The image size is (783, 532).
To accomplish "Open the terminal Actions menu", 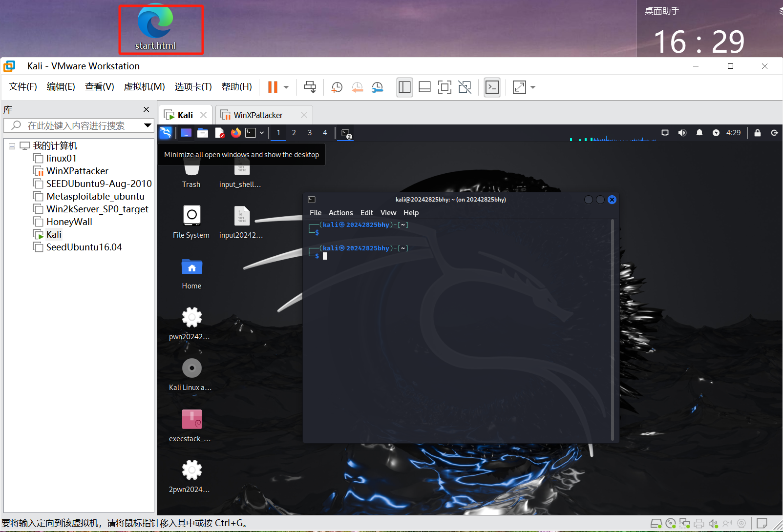I will 340,213.
